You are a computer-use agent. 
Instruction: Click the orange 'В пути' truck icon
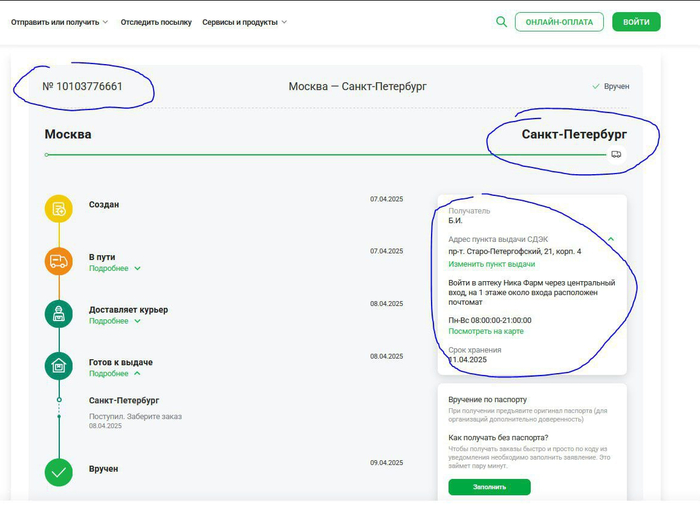pyautogui.click(x=59, y=262)
